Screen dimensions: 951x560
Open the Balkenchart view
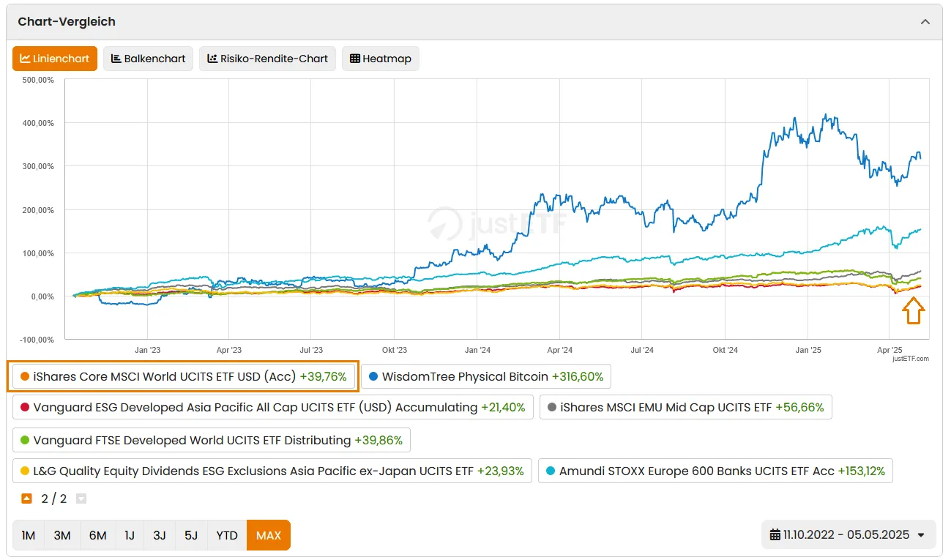148,59
